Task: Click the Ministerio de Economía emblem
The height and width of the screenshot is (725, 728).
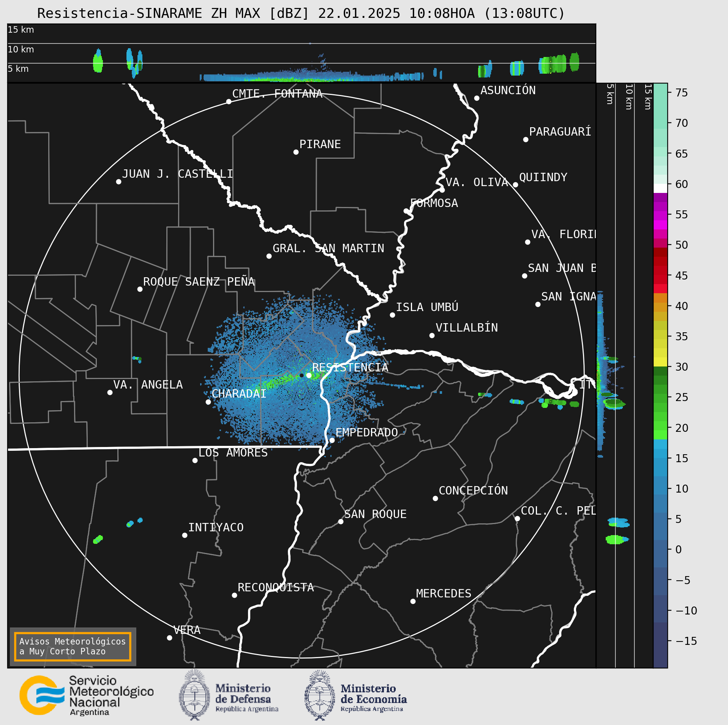Action: pyautogui.click(x=320, y=695)
